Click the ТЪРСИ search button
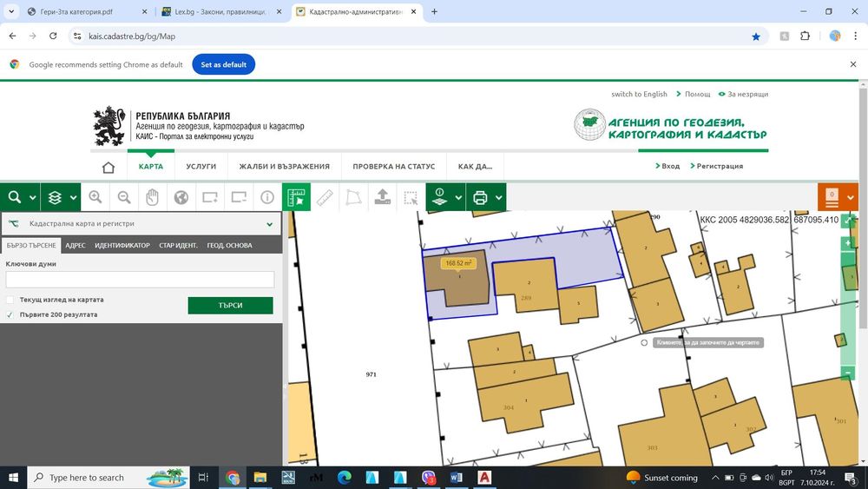This screenshot has height=489, width=868. point(230,305)
